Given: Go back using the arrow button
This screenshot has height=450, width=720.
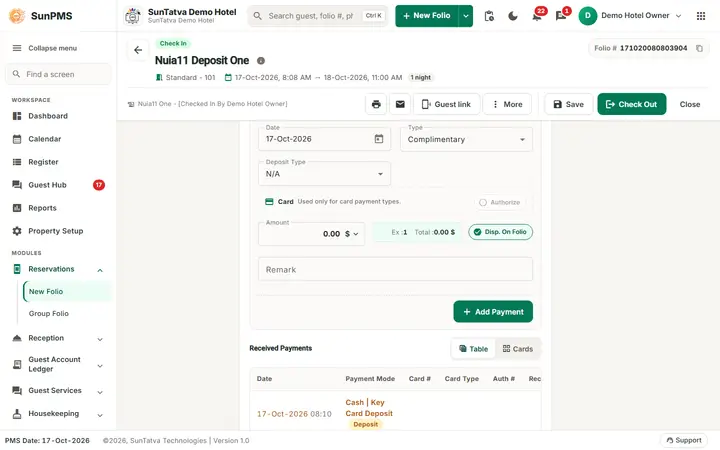Looking at the screenshot, I should click(138, 50).
